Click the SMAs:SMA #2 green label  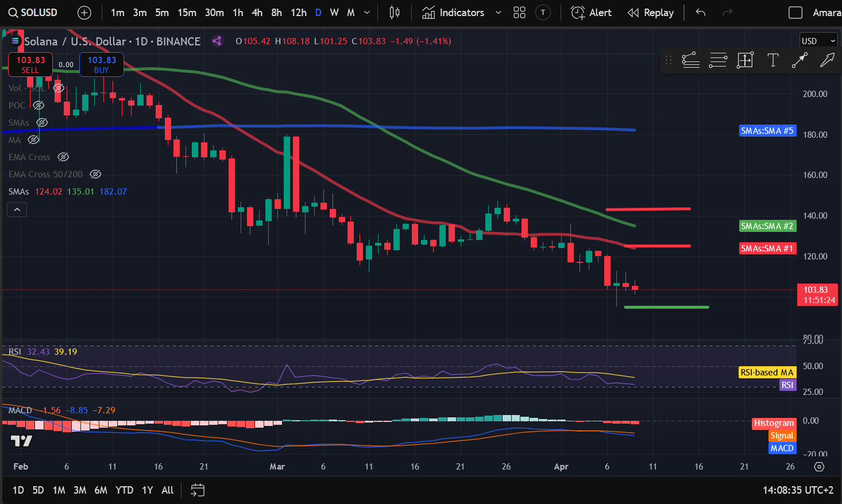[x=767, y=226]
